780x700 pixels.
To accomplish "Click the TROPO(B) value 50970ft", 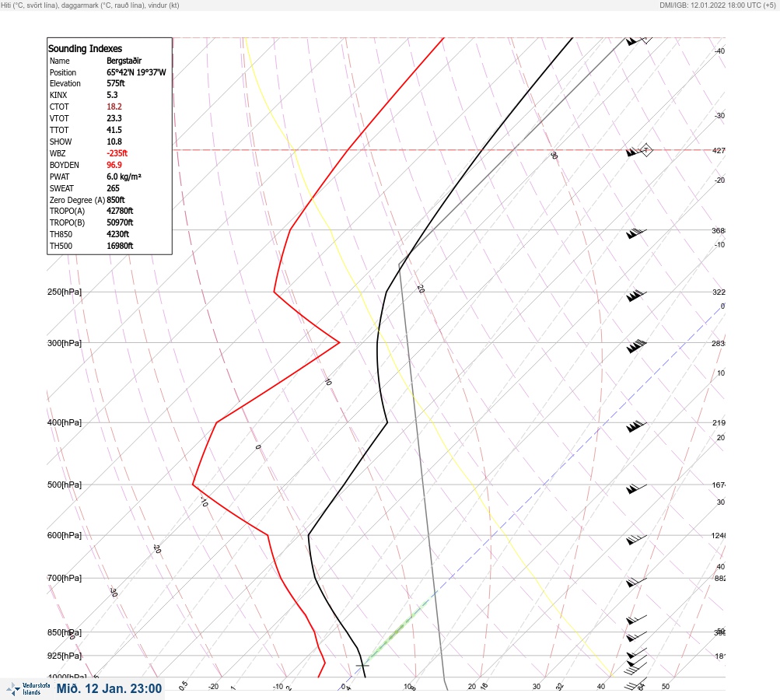I will pyautogui.click(x=120, y=222).
